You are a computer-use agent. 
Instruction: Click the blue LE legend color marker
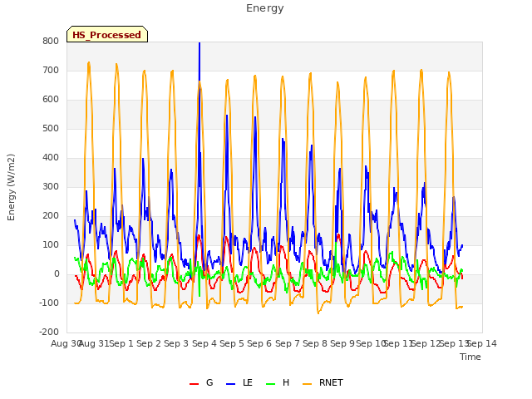(x=230, y=384)
